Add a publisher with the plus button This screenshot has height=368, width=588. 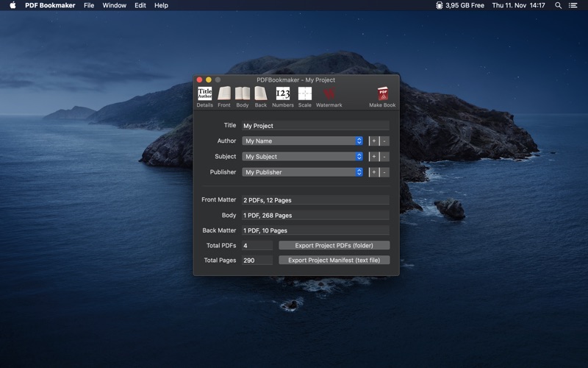click(x=374, y=172)
